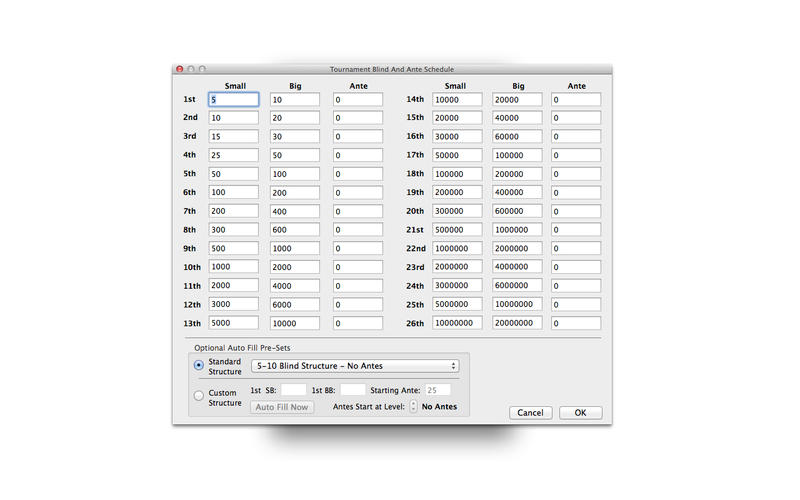Viewport: 800px width, 500px height.
Task: Click the 13th level Big blind field
Action: pyautogui.click(x=295, y=323)
